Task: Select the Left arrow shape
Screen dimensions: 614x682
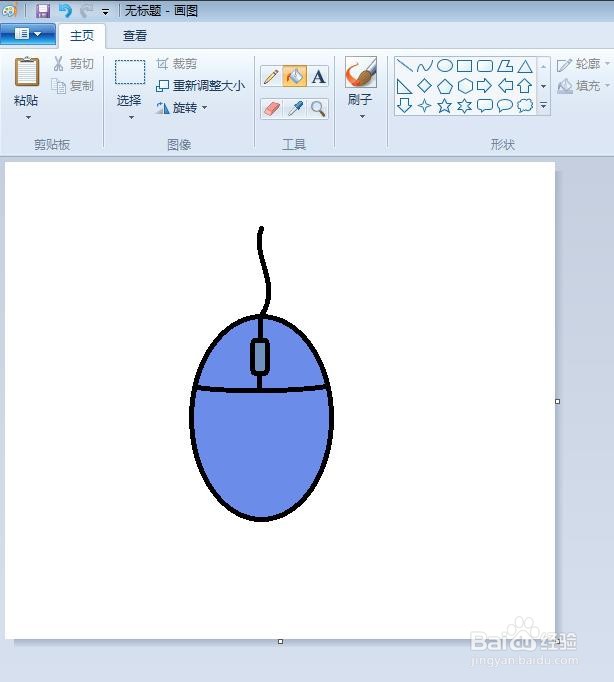Action: pyautogui.click(x=505, y=86)
